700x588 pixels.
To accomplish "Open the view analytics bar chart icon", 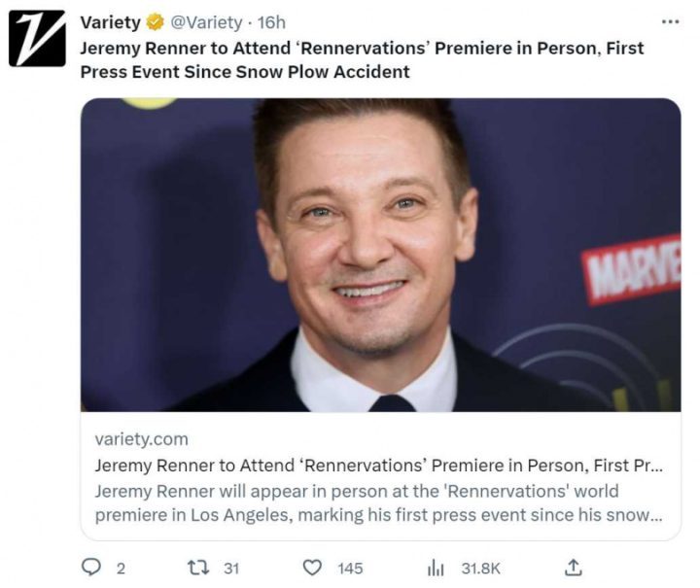I will coord(436,568).
